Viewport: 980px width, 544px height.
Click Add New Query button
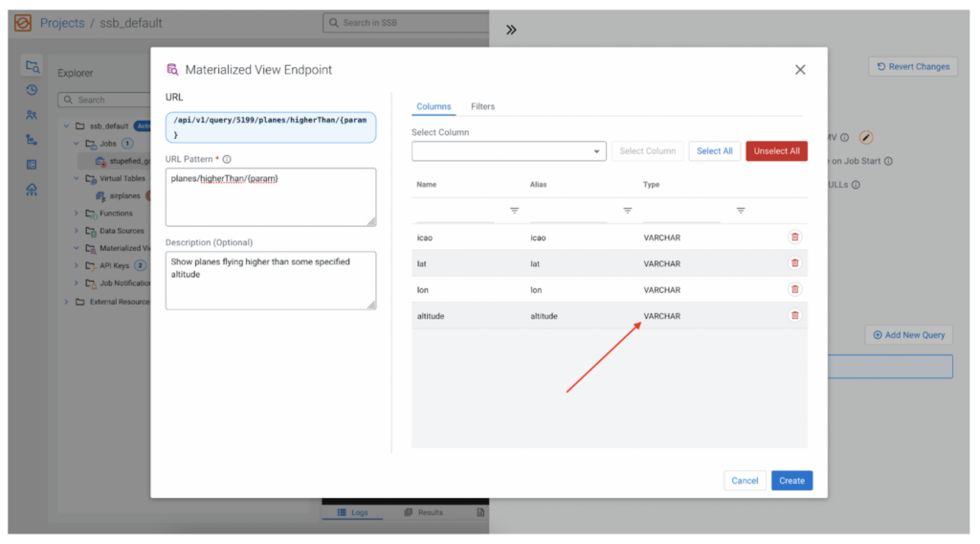point(909,335)
